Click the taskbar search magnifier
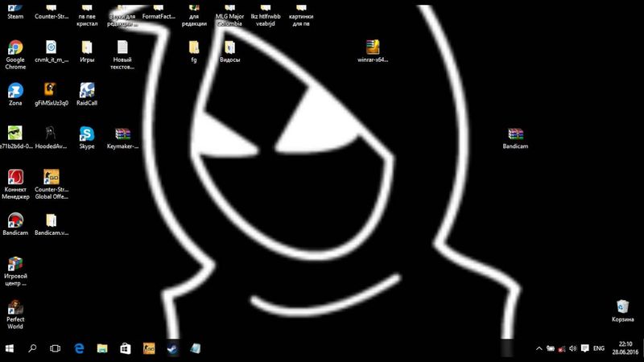 pos(32,349)
